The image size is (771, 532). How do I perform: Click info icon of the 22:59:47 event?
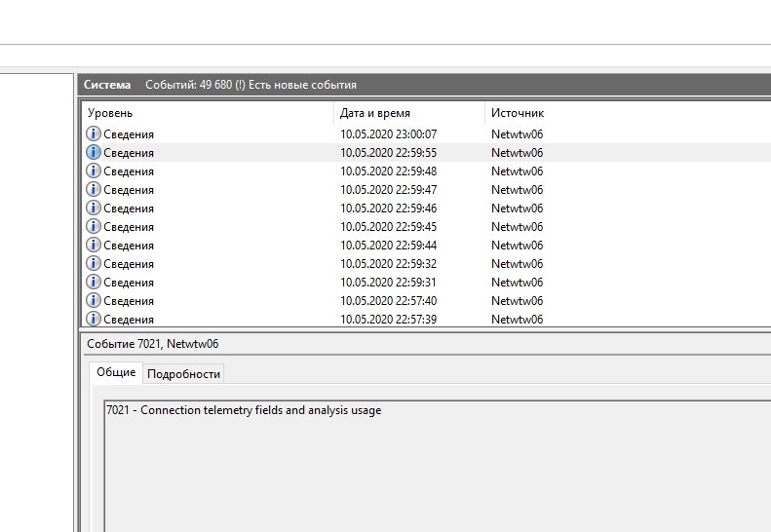pyautogui.click(x=93, y=189)
